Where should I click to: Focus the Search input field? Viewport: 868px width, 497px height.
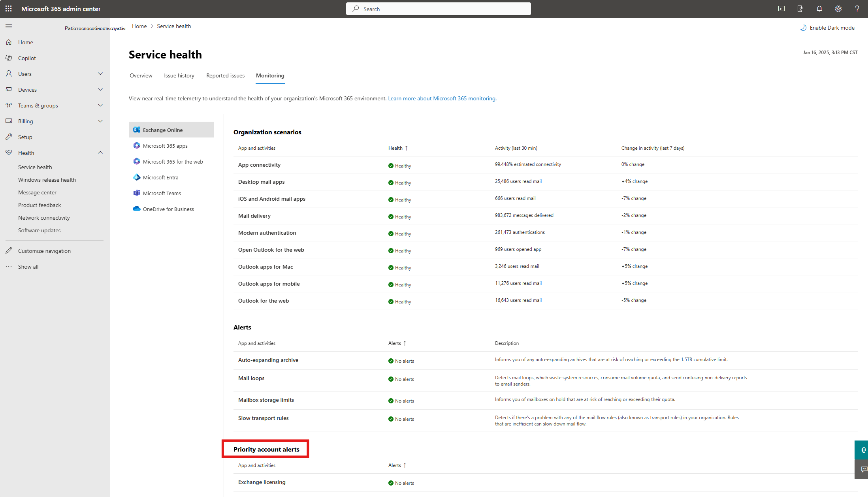(x=439, y=9)
